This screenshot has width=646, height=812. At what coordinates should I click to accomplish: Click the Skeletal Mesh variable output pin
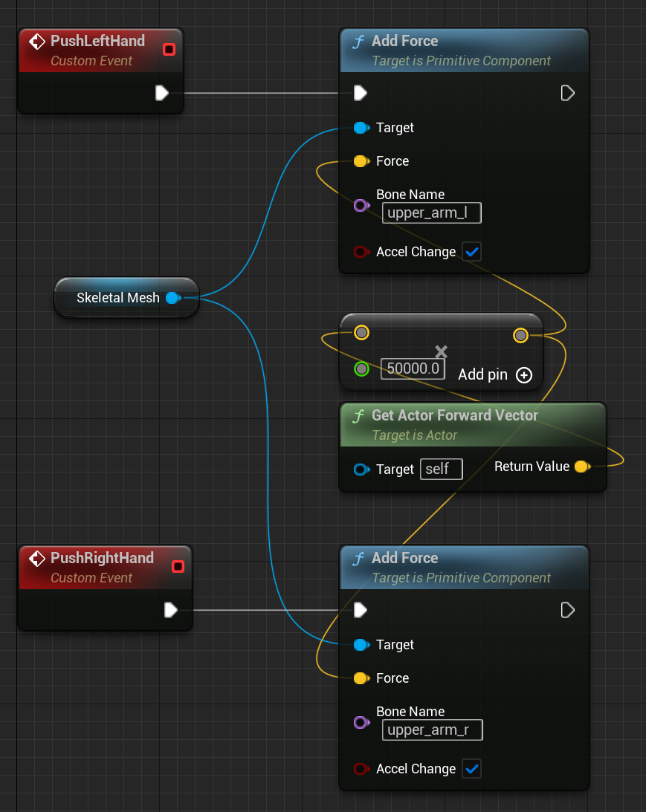173,298
